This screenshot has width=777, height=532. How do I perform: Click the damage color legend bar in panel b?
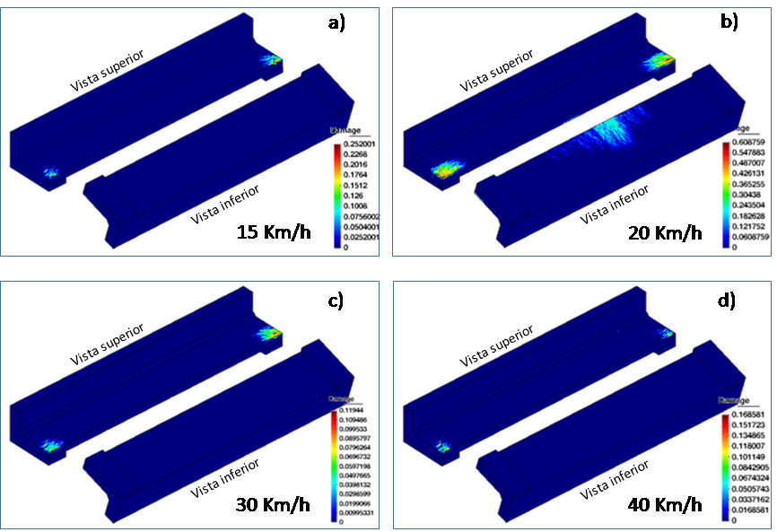[725, 193]
